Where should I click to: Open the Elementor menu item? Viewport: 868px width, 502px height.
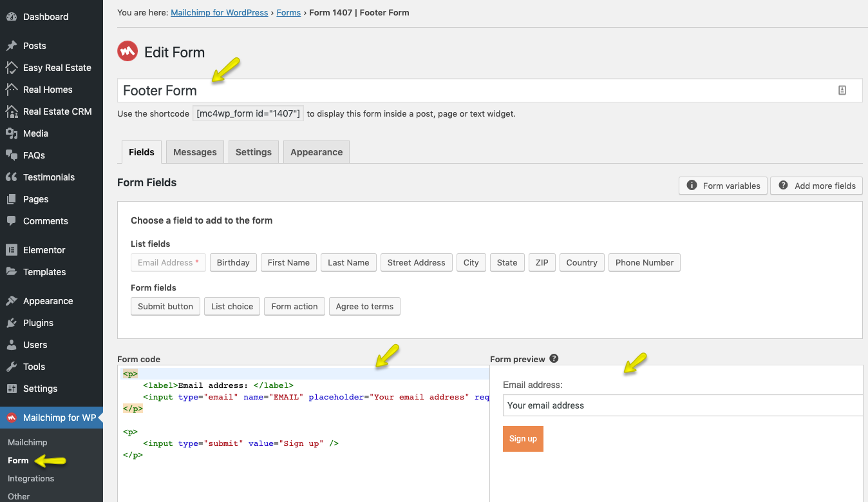[52, 250]
